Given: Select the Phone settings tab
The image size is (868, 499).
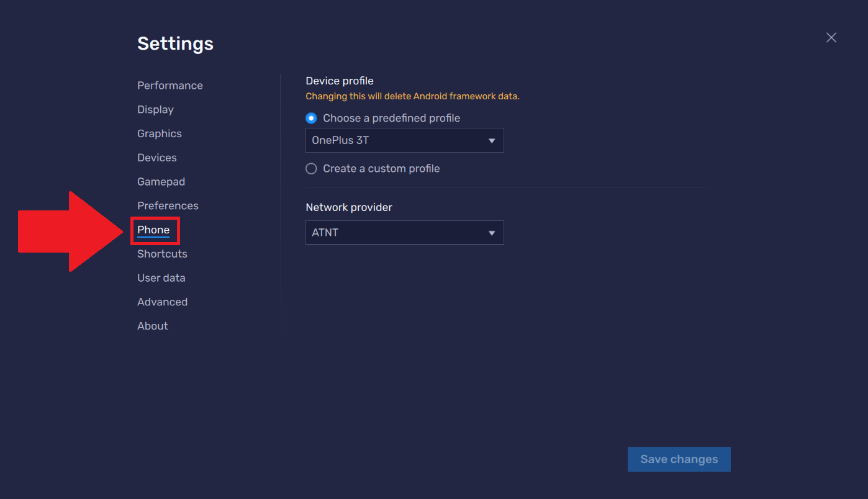Looking at the screenshot, I should tap(154, 230).
